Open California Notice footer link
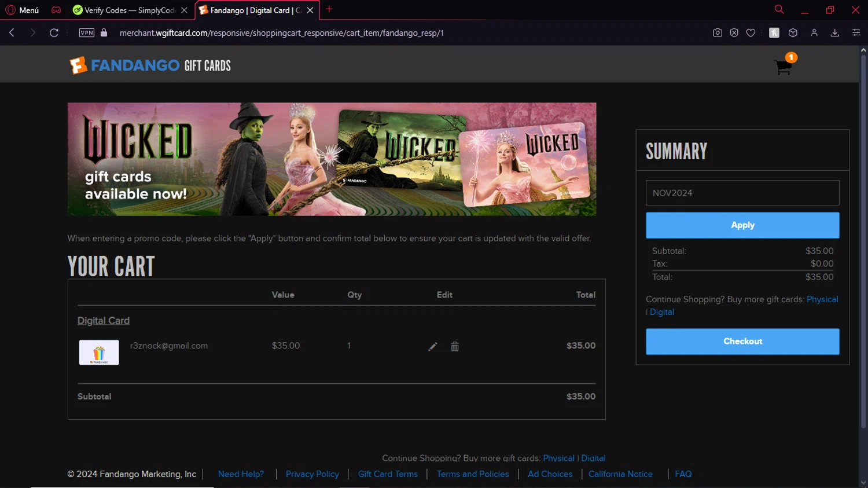868x488 pixels. [x=620, y=474]
